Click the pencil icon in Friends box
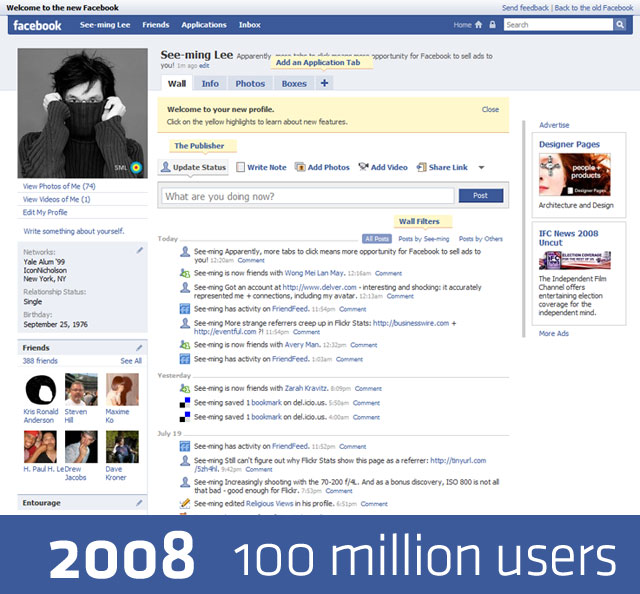Screen dimensions: 640x594 [139, 347]
